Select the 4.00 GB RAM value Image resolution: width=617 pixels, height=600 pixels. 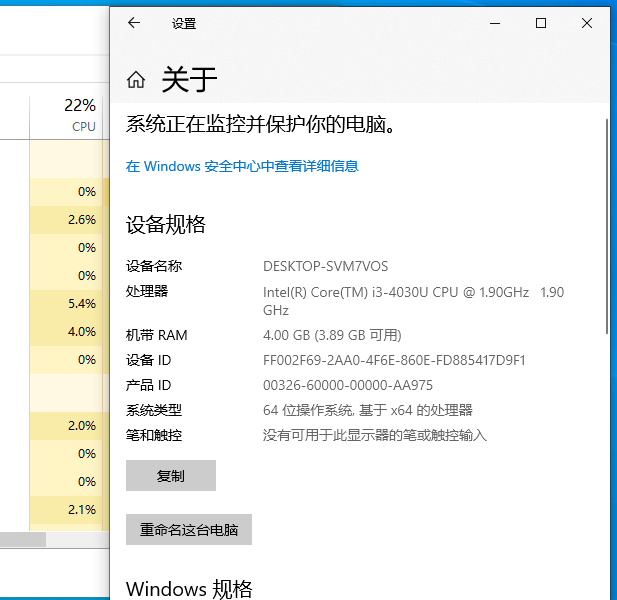[x=332, y=335]
